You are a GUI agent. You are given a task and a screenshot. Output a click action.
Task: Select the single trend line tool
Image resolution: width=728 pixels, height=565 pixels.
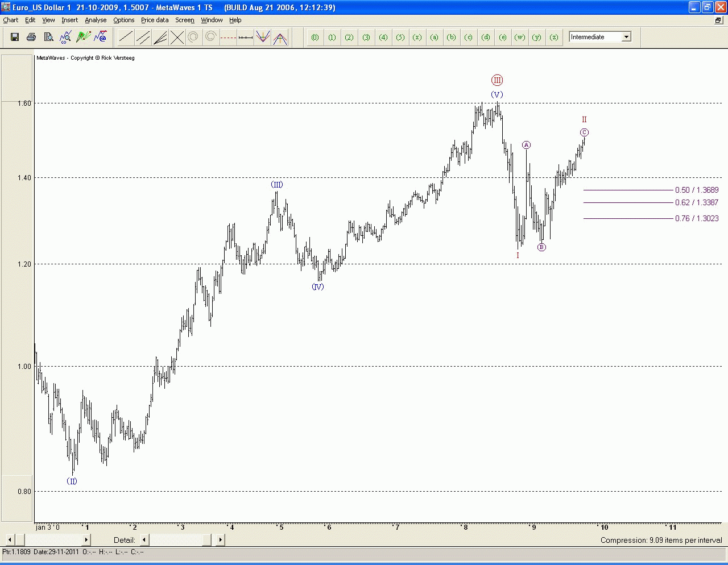[x=126, y=38]
